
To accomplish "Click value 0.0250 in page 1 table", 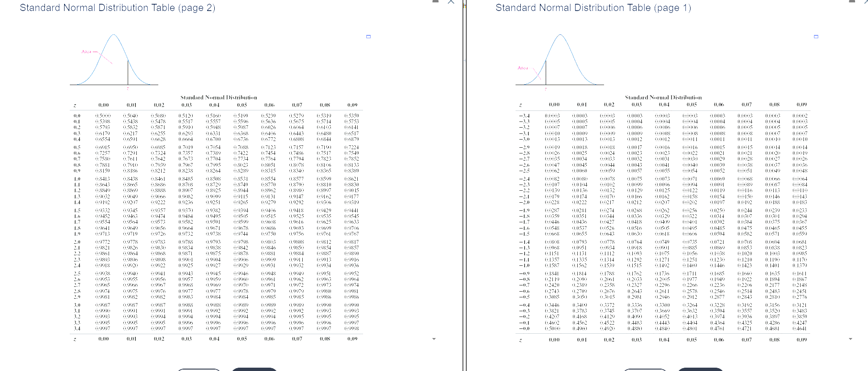I will click(x=719, y=210).
